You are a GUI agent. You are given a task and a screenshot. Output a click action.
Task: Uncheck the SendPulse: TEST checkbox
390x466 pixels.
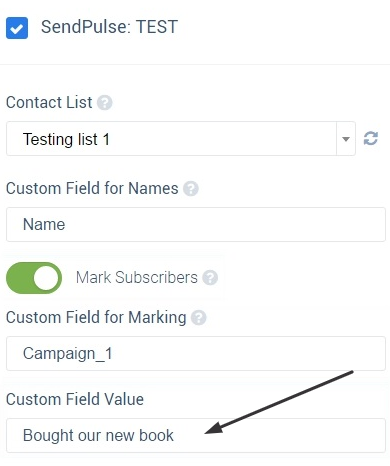point(17,28)
